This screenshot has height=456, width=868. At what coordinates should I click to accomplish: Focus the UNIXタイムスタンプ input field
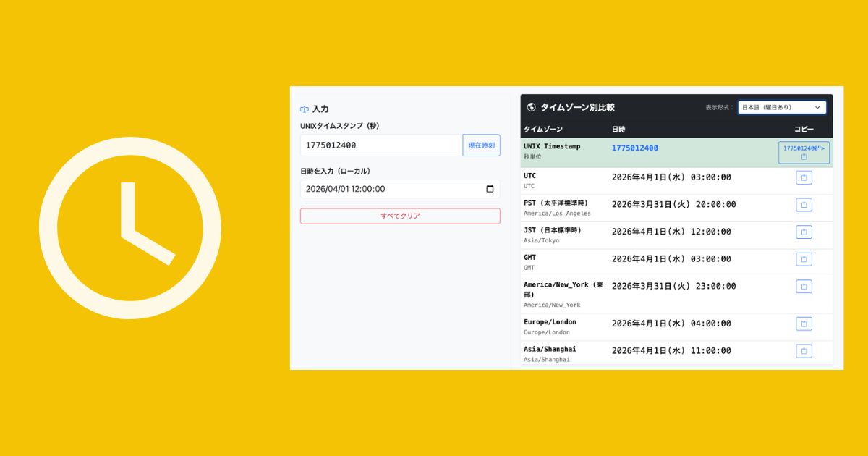coord(381,145)
